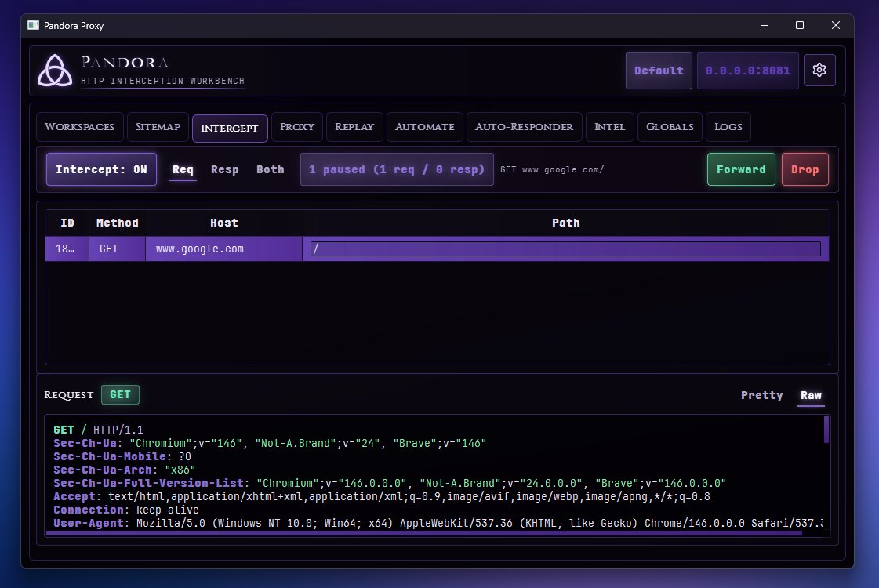Screen dimensions: 879x588
Task: Click the User-Agent header line
Action: (438, 524)
